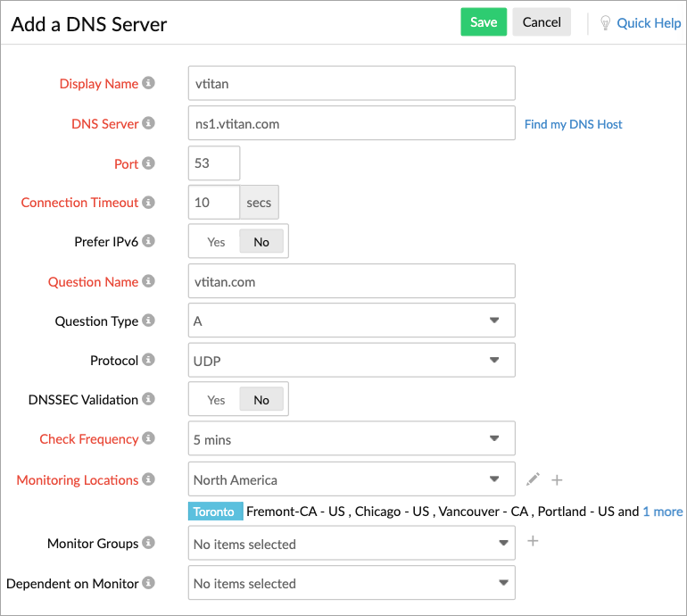Click the Question Name input field

tap(352, 281)
